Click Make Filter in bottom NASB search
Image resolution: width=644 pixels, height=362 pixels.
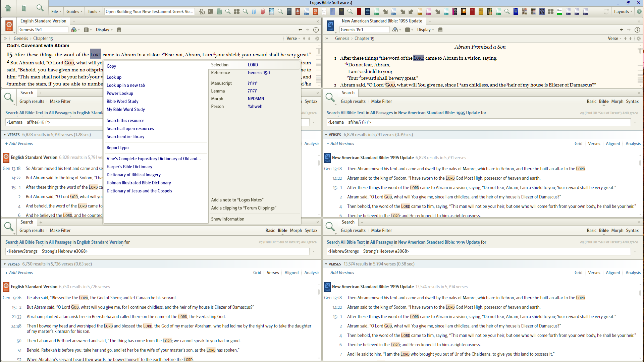(381, 231)
